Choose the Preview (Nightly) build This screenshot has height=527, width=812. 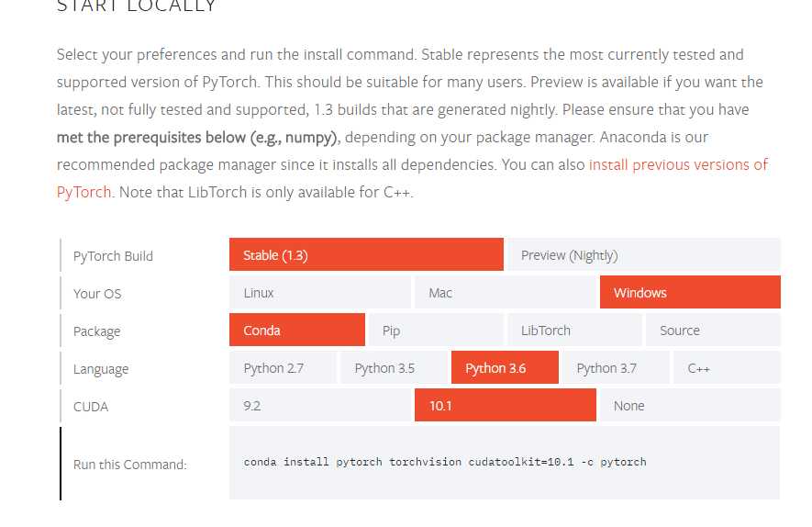[644, 254]
